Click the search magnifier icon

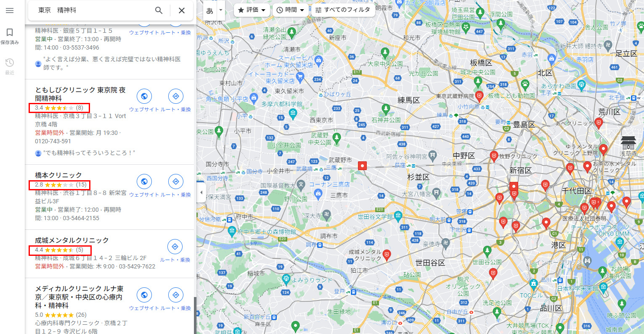159,11
